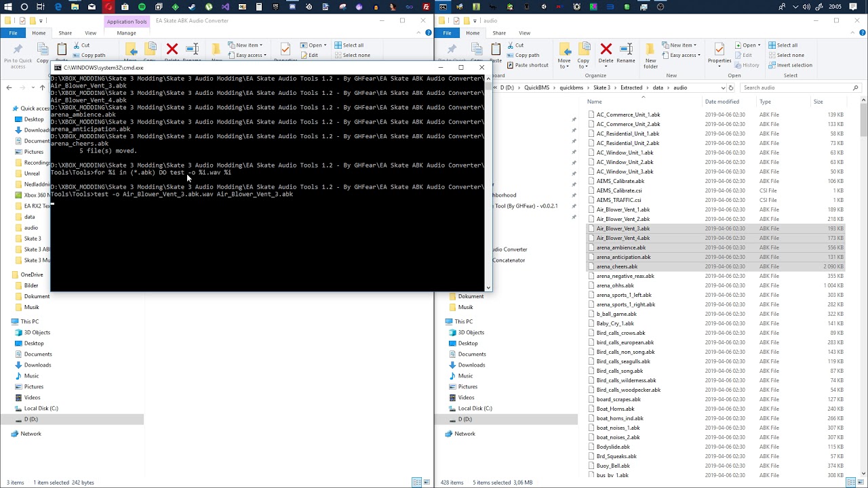Viewport: 868px width, 488px height.
Task: Switch to large icons view in audio window
Action: pos(862,482)
